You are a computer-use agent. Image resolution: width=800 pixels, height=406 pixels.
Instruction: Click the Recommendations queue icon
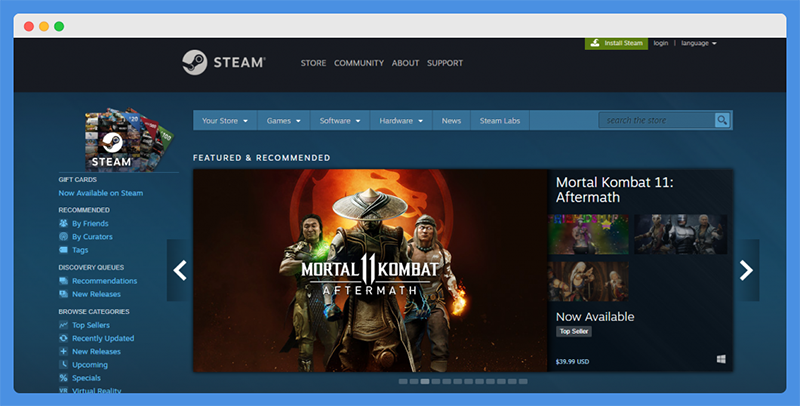tap(63, 281)
